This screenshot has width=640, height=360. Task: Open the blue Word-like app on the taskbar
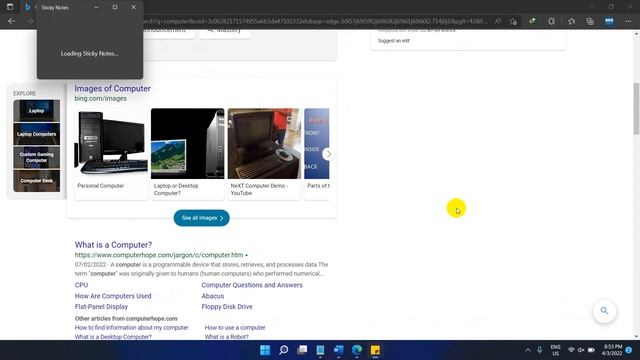(x=339, y=350)
